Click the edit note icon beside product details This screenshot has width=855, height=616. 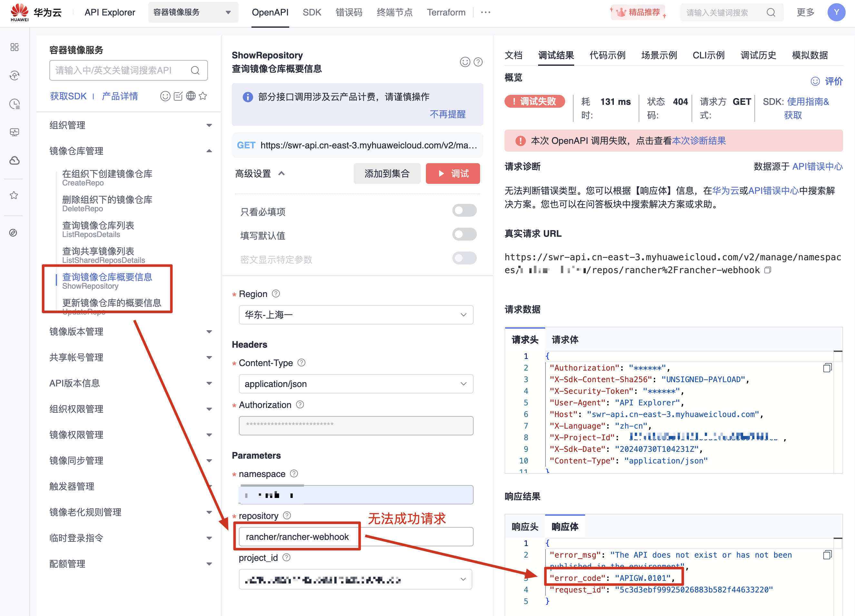[178, 96]
